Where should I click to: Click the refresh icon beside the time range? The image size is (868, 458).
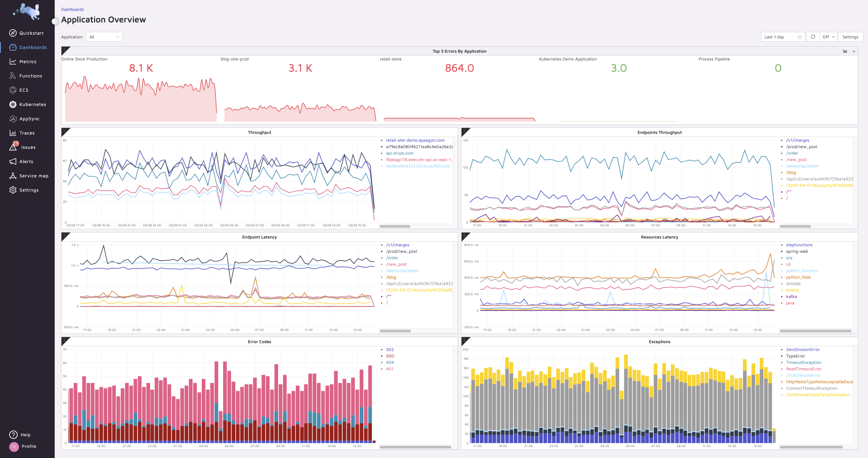[813, 37]
